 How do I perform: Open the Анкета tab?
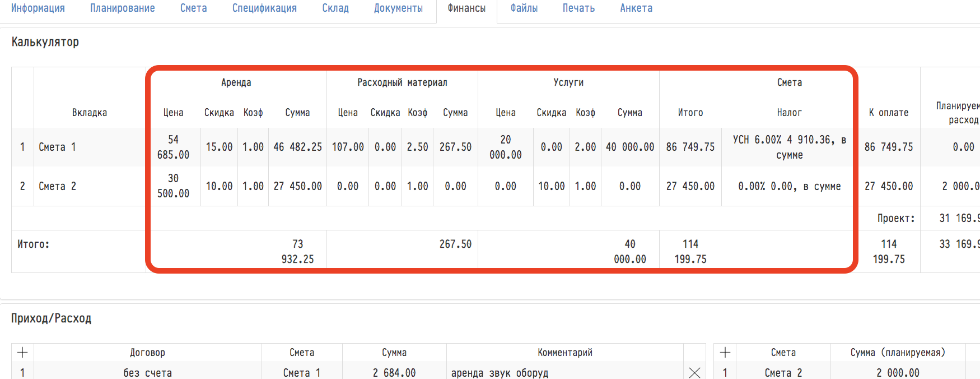click(x=636, y=8)
